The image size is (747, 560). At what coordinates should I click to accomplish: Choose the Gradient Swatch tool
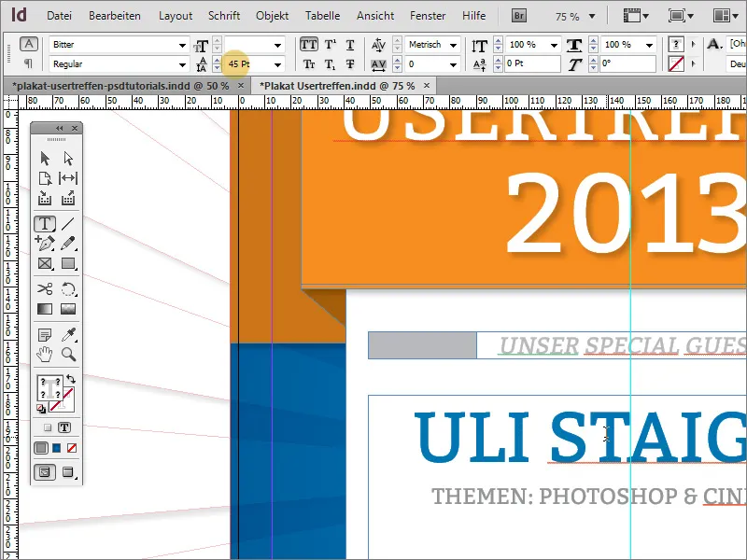45,309
